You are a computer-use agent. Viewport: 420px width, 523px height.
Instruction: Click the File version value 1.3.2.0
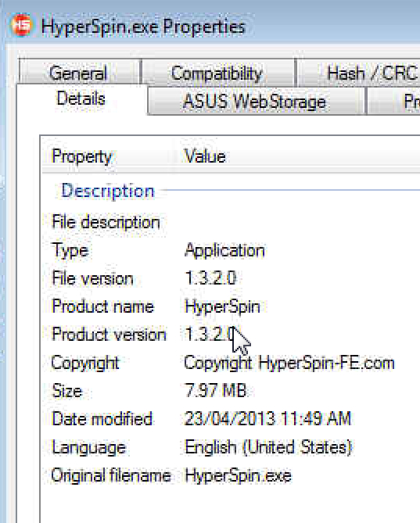click(210, 278)
